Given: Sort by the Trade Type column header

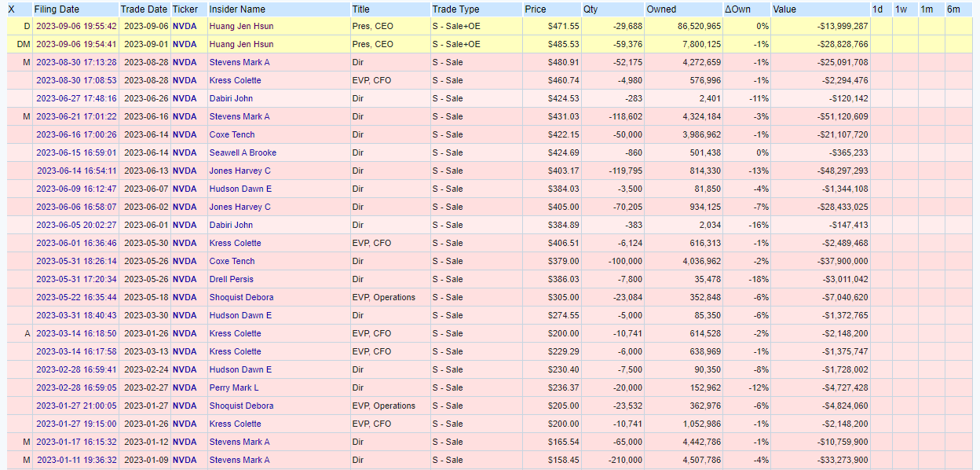Looking at the screenshot, I should (455, 9).
